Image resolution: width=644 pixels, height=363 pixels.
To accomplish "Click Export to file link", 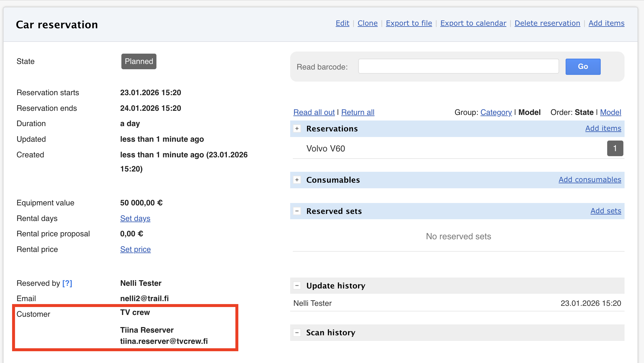I will pyautogui.click(x=409, y=23).
